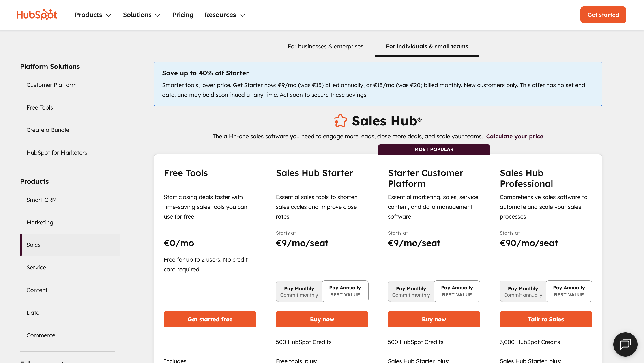This screenshot has width=644, height=363.
Task: Click the Sales Hub star icon
Action: (341, 121)
